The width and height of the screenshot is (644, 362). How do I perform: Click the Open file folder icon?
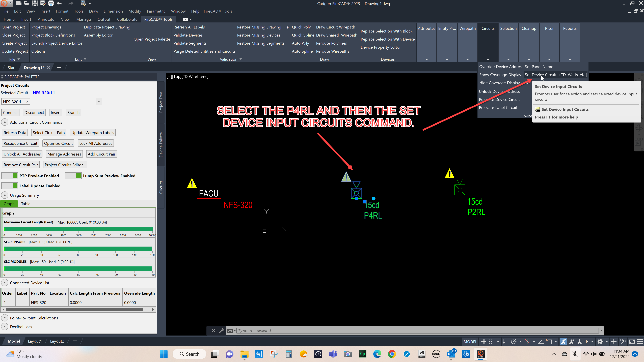26,3
